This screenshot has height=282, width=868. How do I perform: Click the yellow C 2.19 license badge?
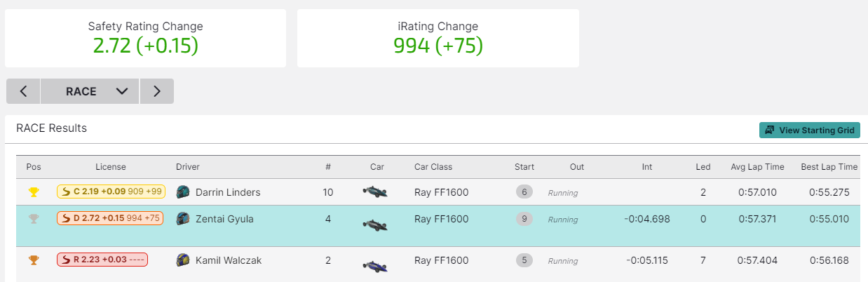point(111,192)
